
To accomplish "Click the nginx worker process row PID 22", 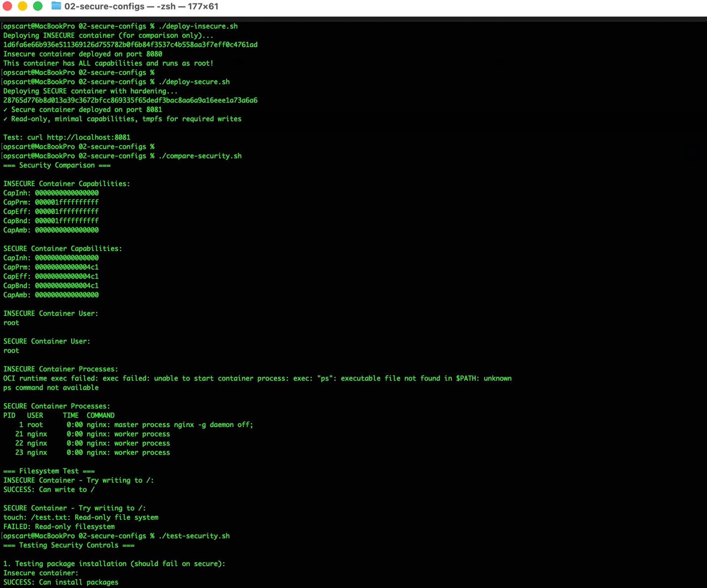I will coord(92,443).
